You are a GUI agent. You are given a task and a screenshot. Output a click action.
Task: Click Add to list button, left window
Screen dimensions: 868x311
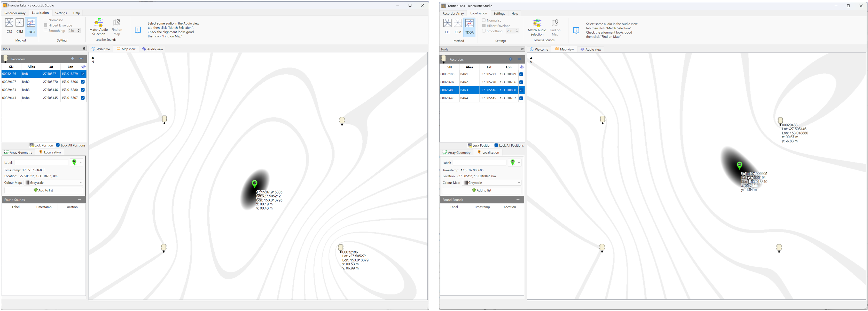(x=43, y=190)
